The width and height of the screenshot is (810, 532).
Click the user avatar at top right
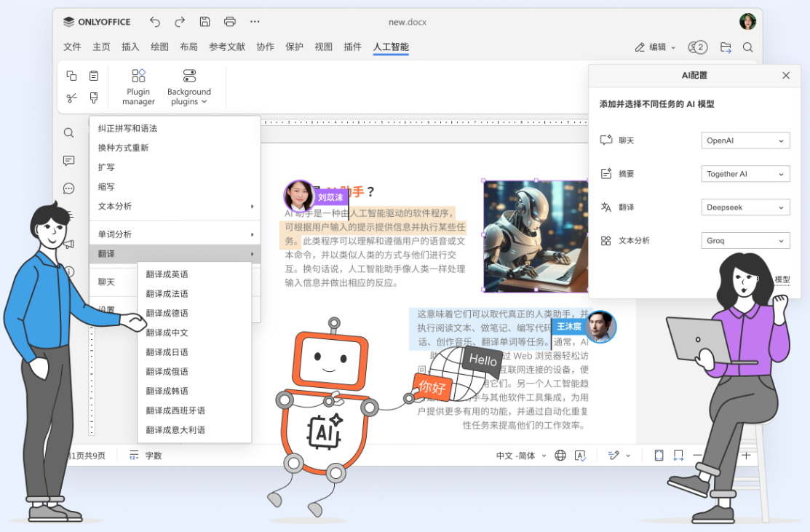tap(747, 22)
